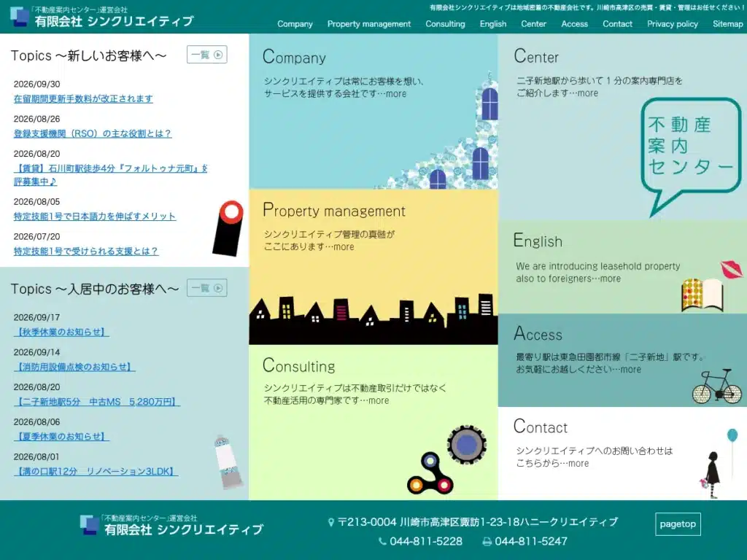Viewport: 747px width, 560px height.
Task: Open 特定技能1号で日本語力を伸ばすメリット link
Action: pyautogui.click(x=95, y=216)
